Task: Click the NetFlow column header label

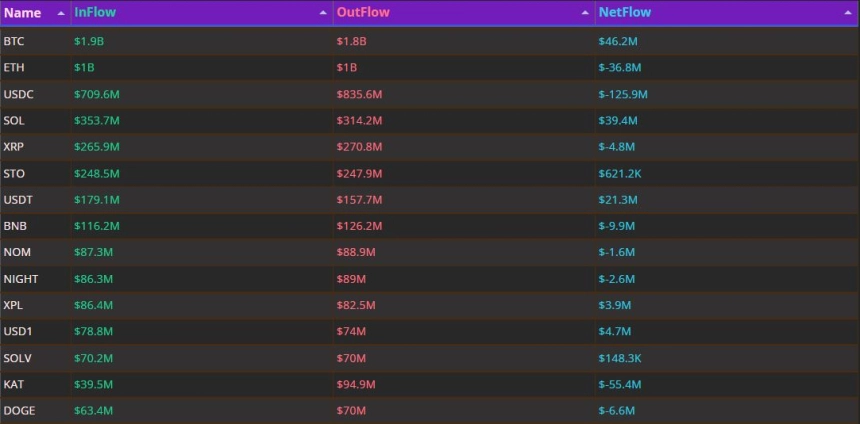Action: coord(624,13)
